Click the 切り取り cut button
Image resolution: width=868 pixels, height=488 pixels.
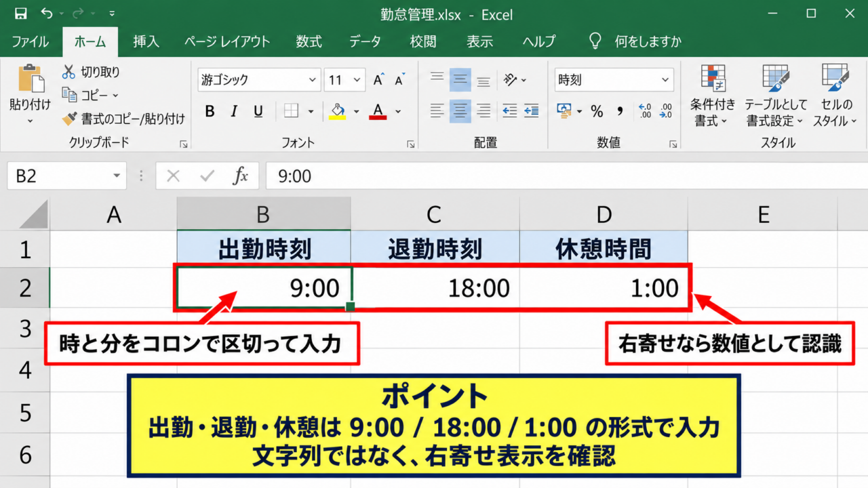pyautogui.click(x=90, y=72)
